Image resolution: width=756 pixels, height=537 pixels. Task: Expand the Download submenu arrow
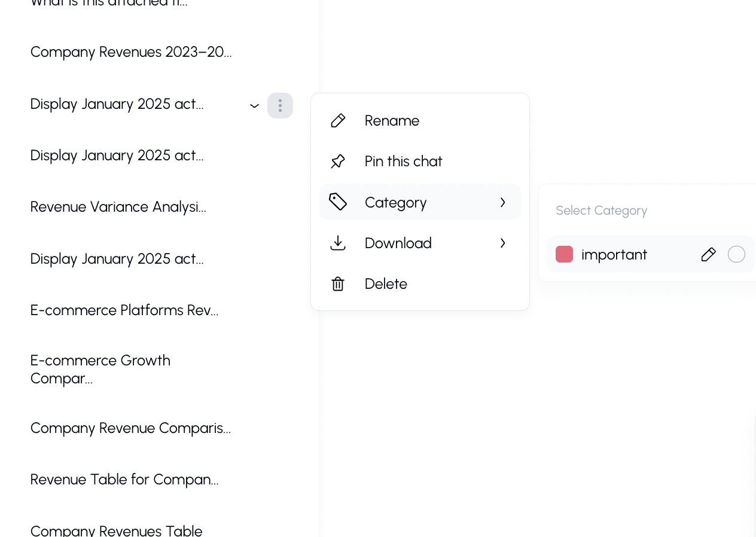[x=502, y=243]
